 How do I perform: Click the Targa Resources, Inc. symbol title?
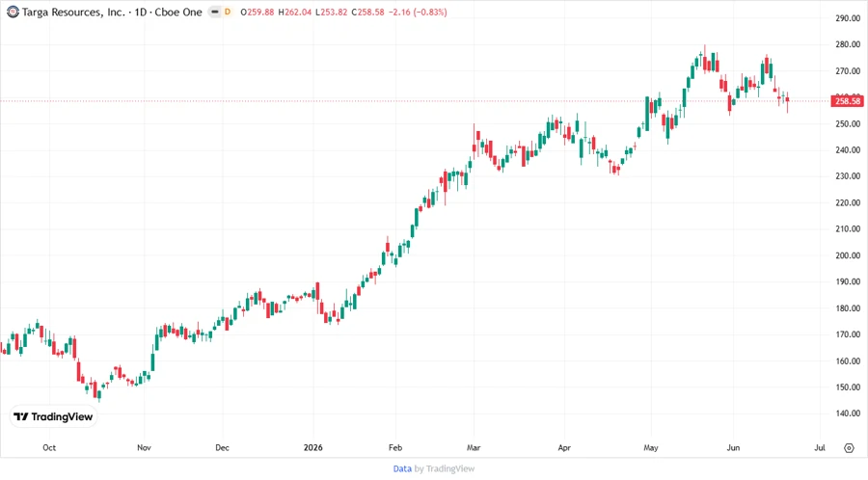point(73,12)
